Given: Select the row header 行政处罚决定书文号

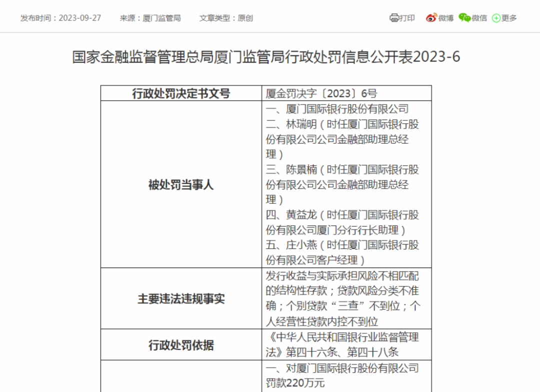Looking at the screenshot, I should tap(181, 93).
